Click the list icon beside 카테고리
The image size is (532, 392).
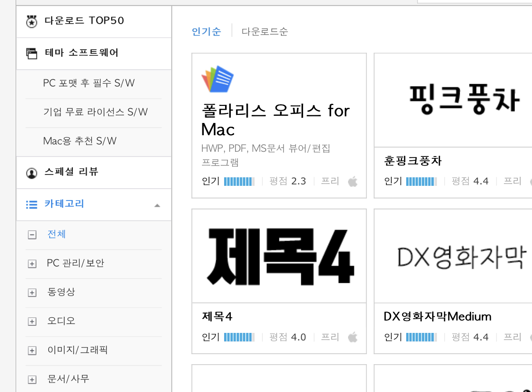point(32,205)
